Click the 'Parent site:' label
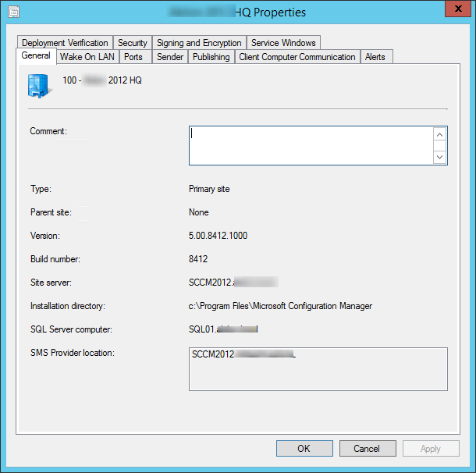This screenshot has width=476, height=473. (51, 212)
